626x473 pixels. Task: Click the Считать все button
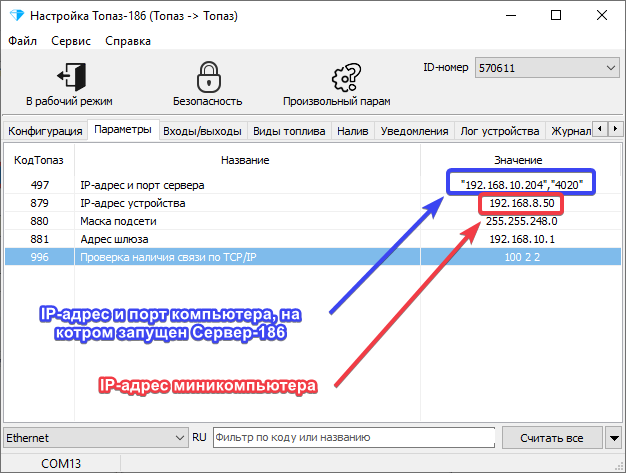click(x=552, y=438)
